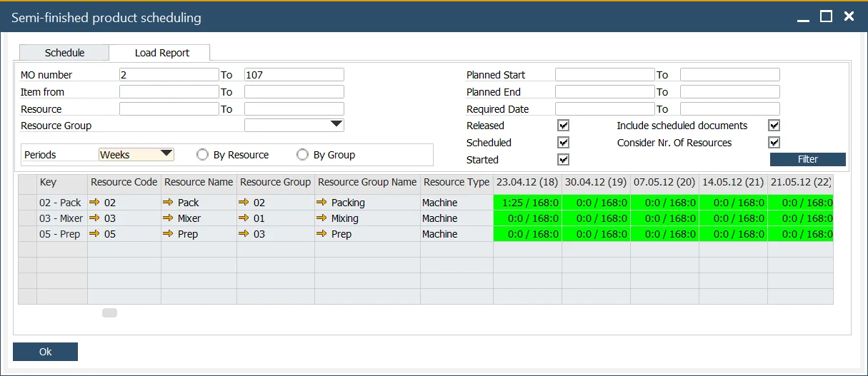This screenshot has width=868, height=376.
Task: Click the Ok button
Action: pyautogui.click(x=45, y=352)
